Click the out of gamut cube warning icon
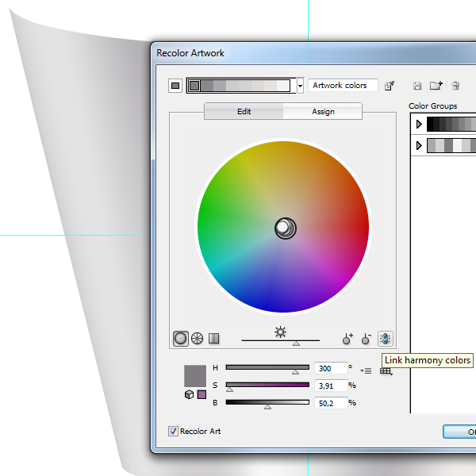The height and width of the screenshot is (476, 476). 189,394
